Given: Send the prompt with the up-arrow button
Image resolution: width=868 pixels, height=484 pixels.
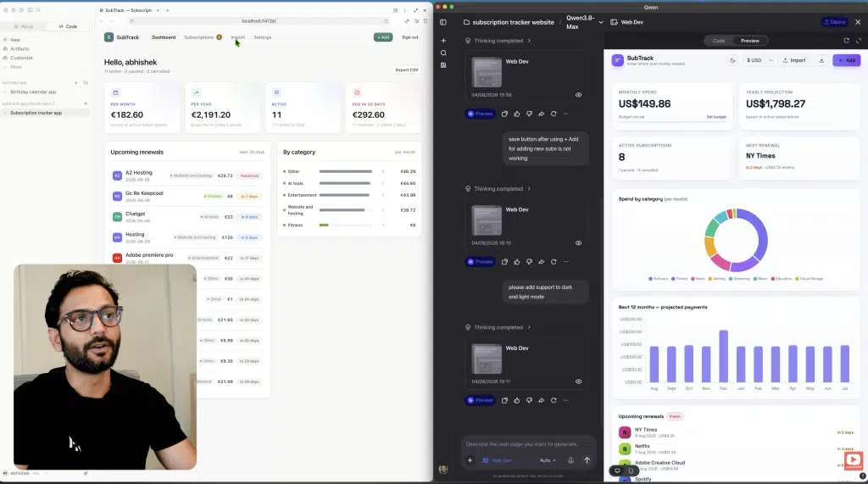Looking at the screenshot, I should (587, 460).
